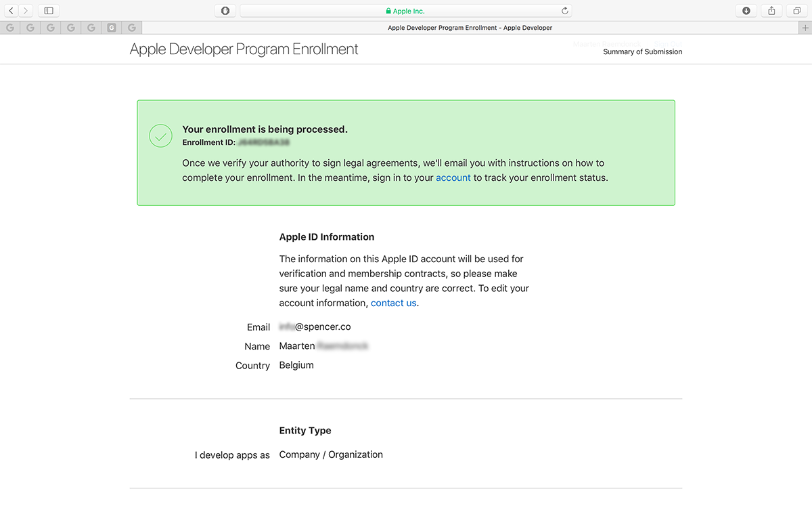This screenshot has height=508, width=812.
Task: Go forward using the Safari forward arrow
Action: click(26, 11)
